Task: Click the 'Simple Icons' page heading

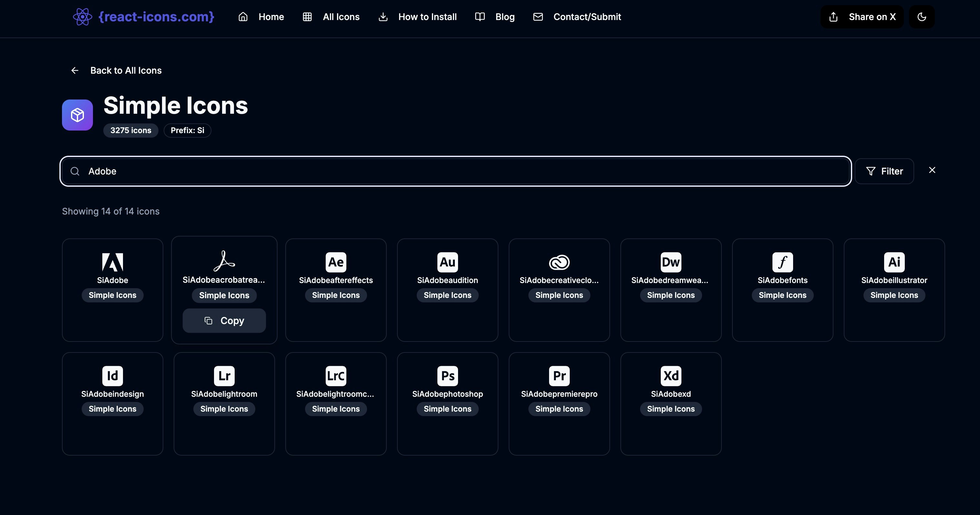Action: click(x=176, y=106)
